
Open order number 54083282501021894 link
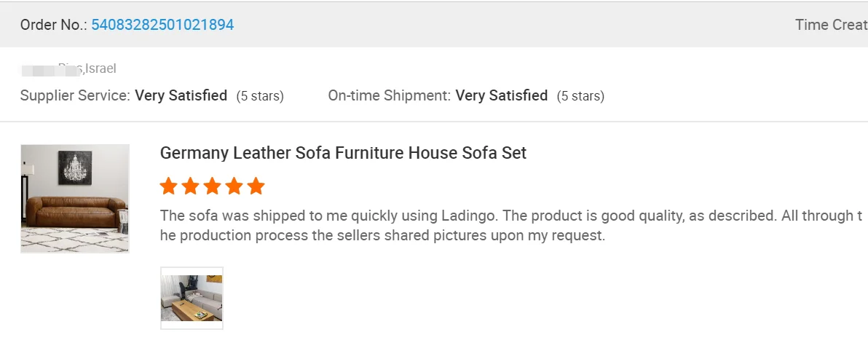click(162, 25)
